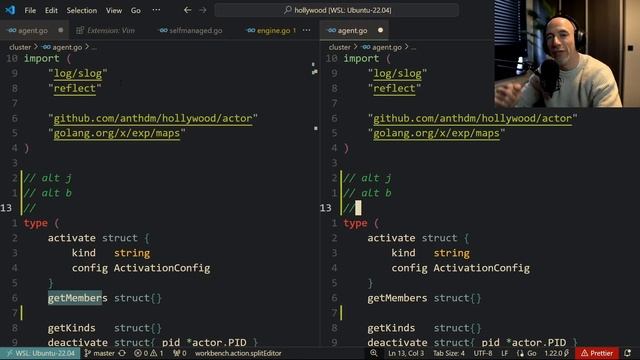Change the UTF-8 file encoding
Image resolution: width=640 pixels, height=360 pixels.
click(483, 353)
